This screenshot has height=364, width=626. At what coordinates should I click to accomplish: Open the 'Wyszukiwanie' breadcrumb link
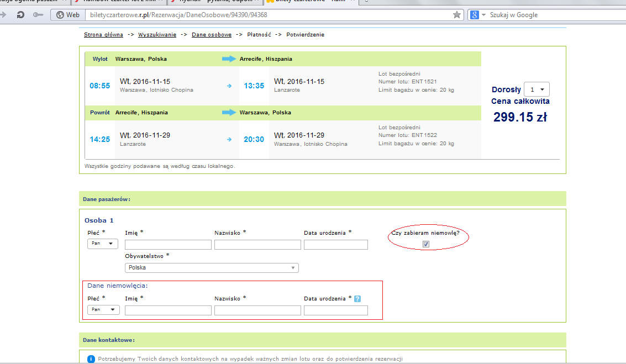click(x=157, y=35)
